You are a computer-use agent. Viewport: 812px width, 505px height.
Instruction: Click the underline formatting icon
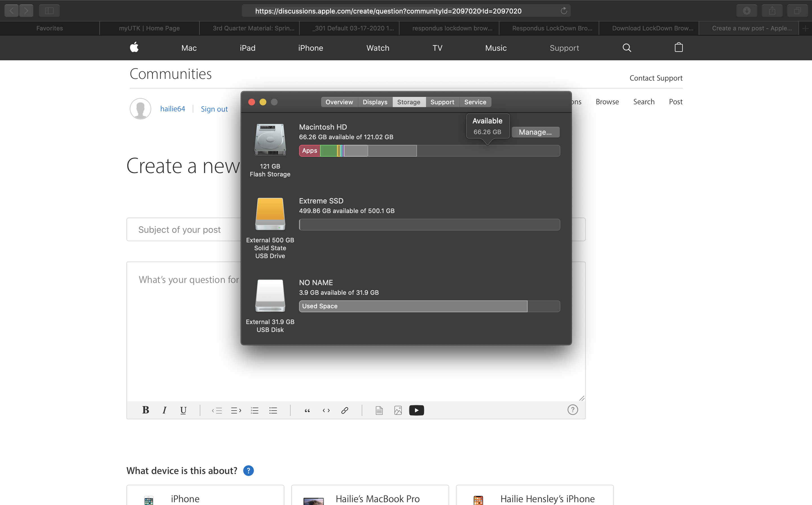(x=183, y=410)
